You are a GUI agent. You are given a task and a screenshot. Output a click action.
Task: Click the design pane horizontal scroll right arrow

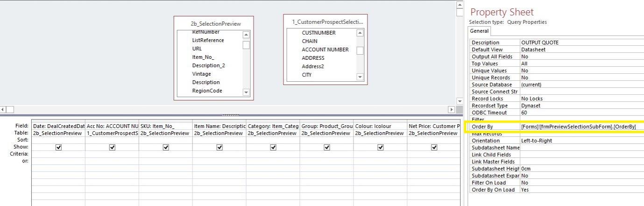pyautogui.click(x=451, y=109)
